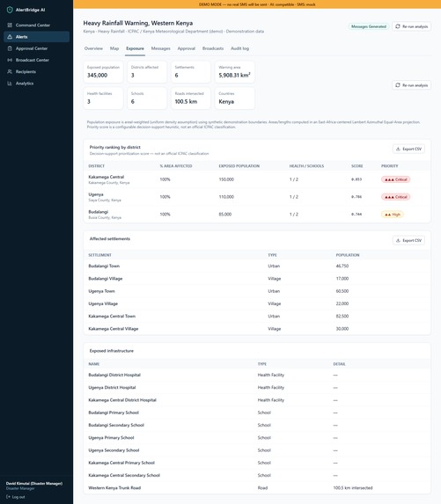
Task: Click the SCORE column header
Action: pos(357,166)
